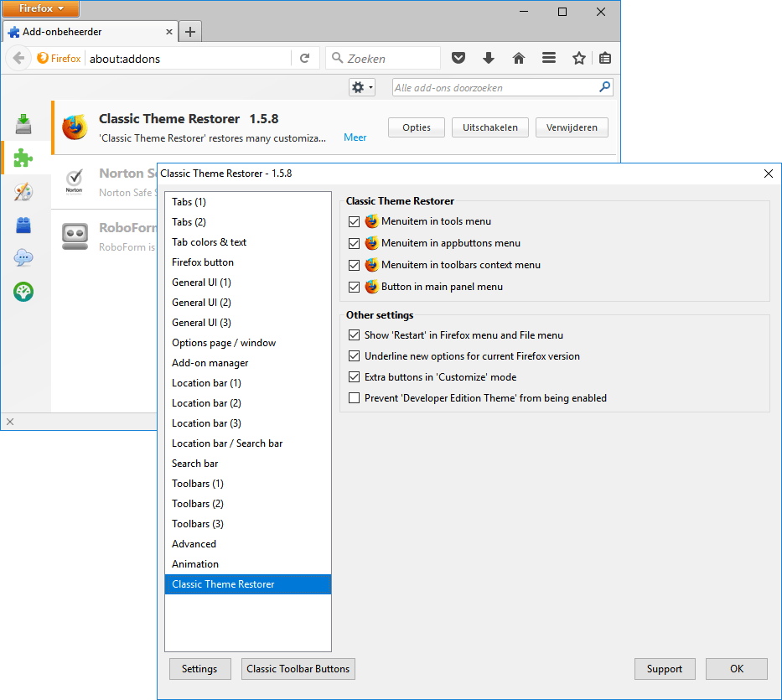Select Add-on manager category
Screen dimensions: 782x700
coord(248,363)
